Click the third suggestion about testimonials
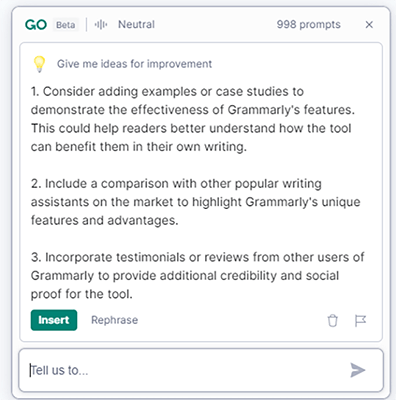396x400 pixels. click(x=197, y=275)
